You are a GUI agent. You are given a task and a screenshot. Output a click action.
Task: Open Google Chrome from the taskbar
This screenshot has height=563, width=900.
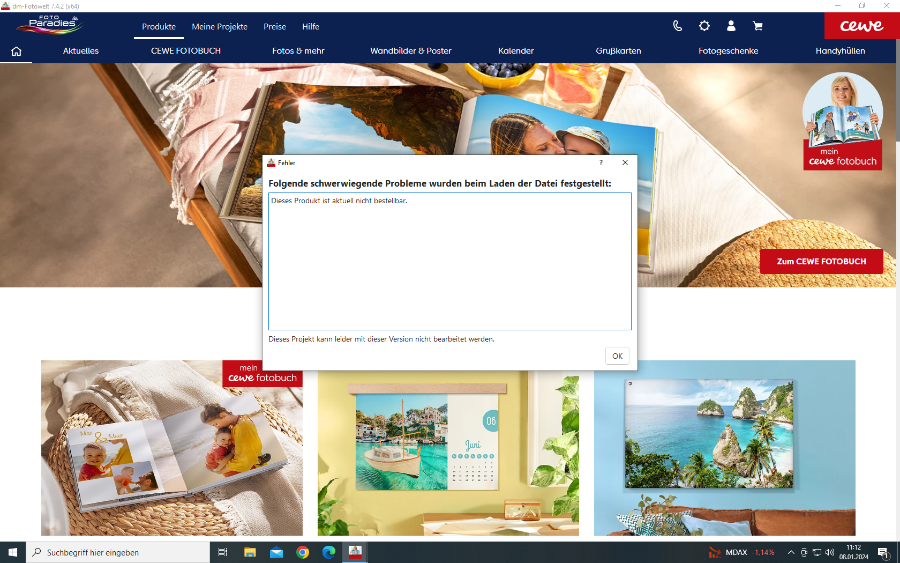click(x=302, y=552)
